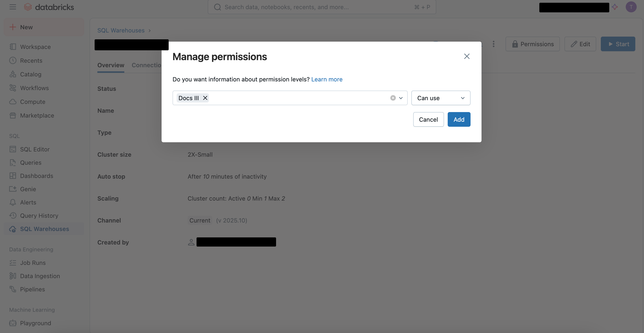This screenshot has width=644, height=333.
Task: Open Pipelines in the sidebar
Action: (x=44, y=289)
